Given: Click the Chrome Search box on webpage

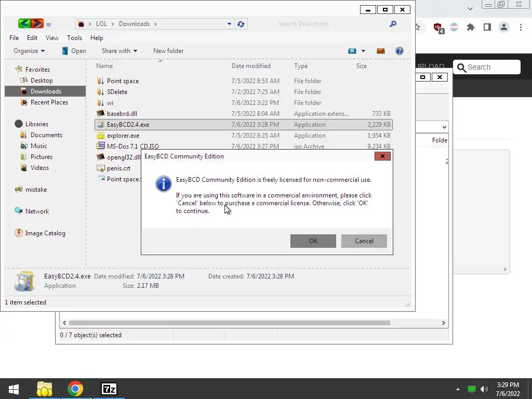Looking at the screenshot, I should (x=486, y=67).
